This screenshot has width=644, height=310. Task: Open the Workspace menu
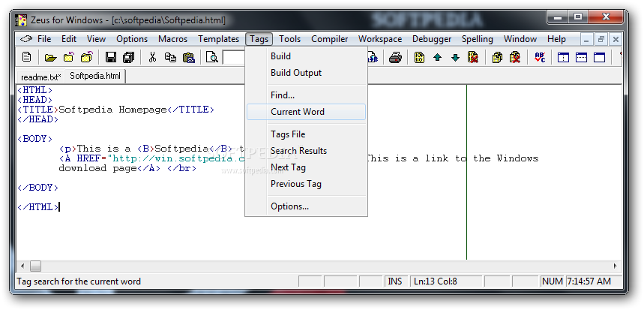380,39
